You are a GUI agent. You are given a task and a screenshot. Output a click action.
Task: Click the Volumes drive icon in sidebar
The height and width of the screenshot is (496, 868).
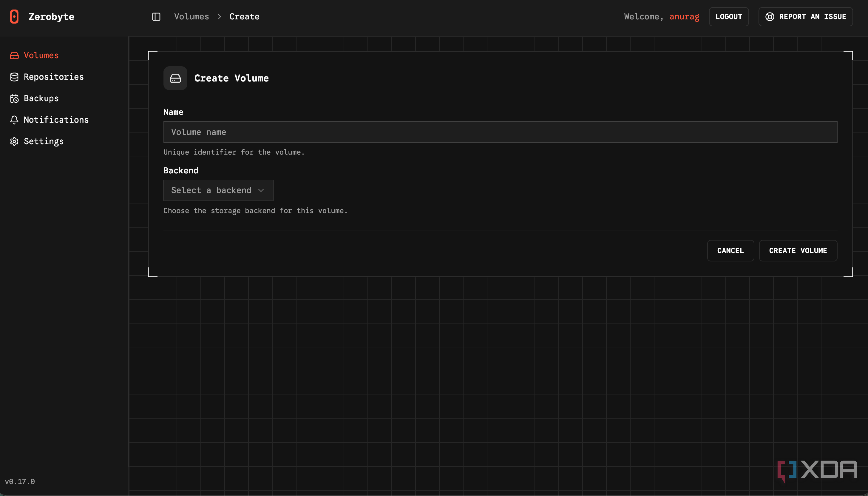14,56
